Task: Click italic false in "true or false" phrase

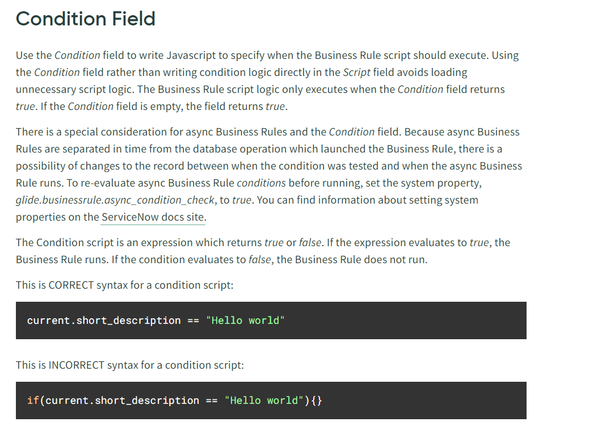Action: click(x=310, y=243)
